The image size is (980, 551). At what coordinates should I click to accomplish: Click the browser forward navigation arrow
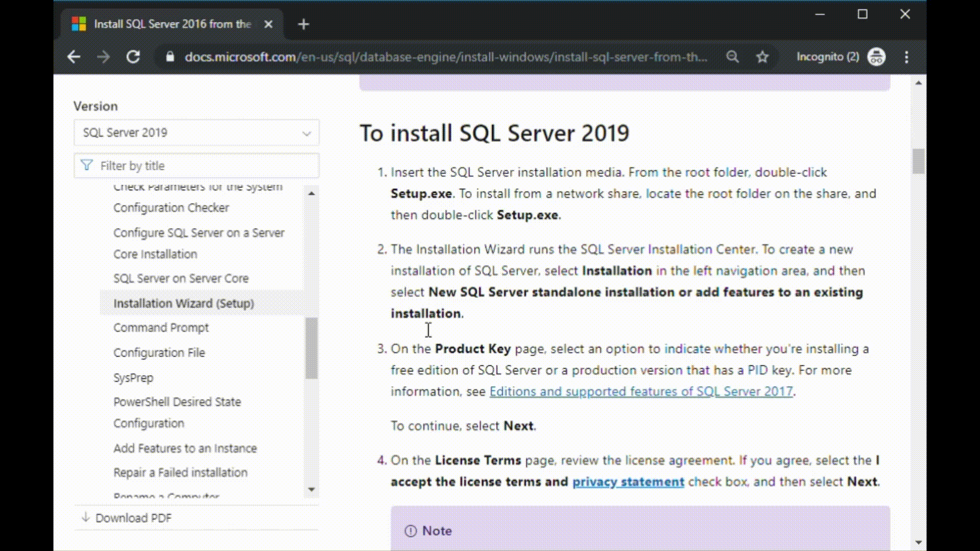click(x=104, y=57)
